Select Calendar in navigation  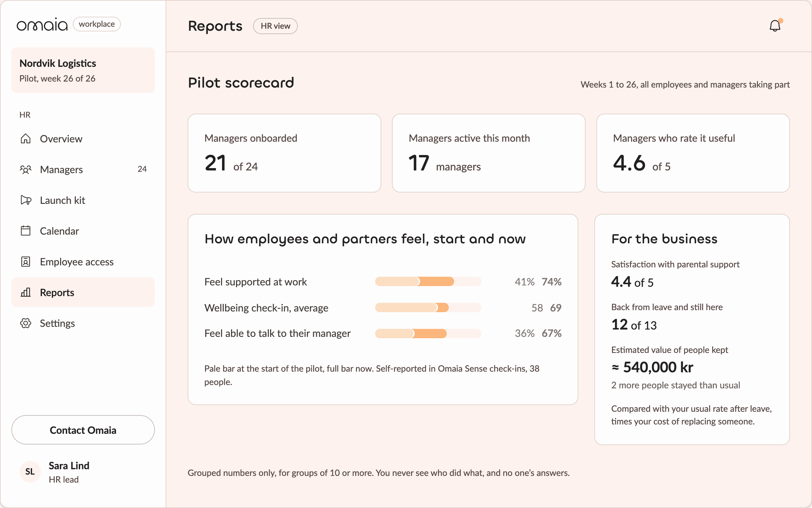[83, 231]
